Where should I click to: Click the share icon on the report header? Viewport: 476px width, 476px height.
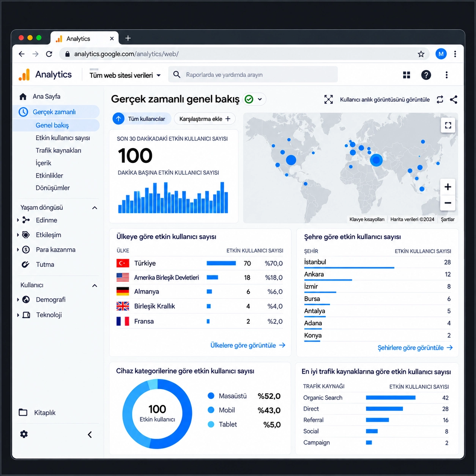(x=454, y=99)
